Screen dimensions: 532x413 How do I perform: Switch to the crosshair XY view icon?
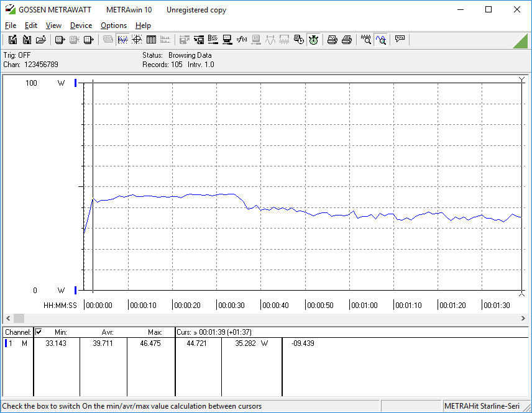(137, 40)
